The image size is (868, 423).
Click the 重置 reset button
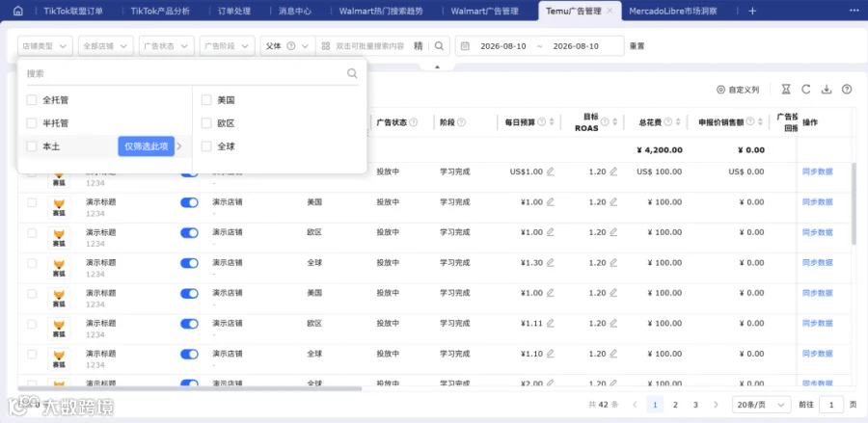(x=637, y=46)
